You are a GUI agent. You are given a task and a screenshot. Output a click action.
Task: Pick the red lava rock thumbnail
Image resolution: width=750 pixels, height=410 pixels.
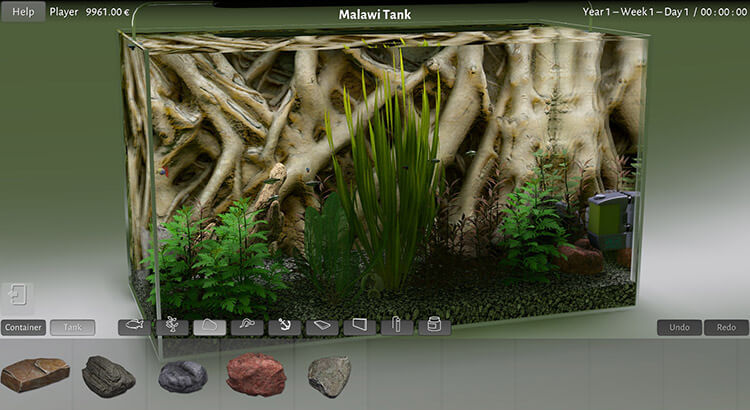[x=256, y=375]
